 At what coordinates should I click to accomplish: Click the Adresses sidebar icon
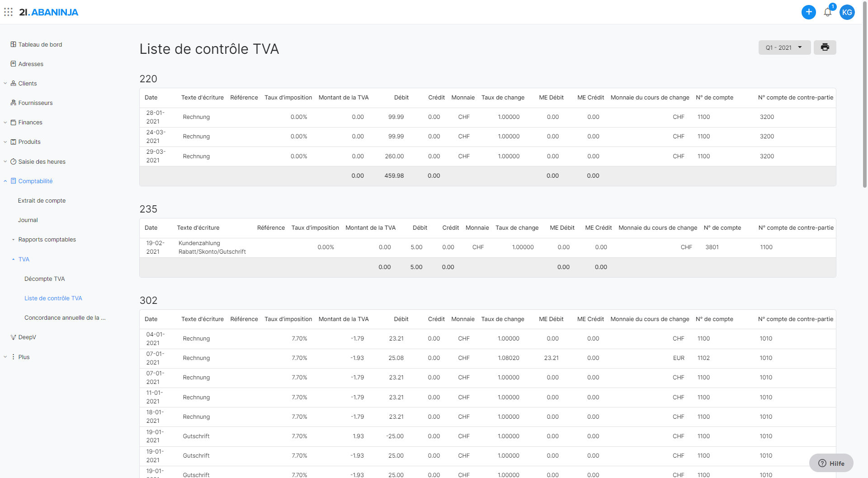click(x=14, y=64)
